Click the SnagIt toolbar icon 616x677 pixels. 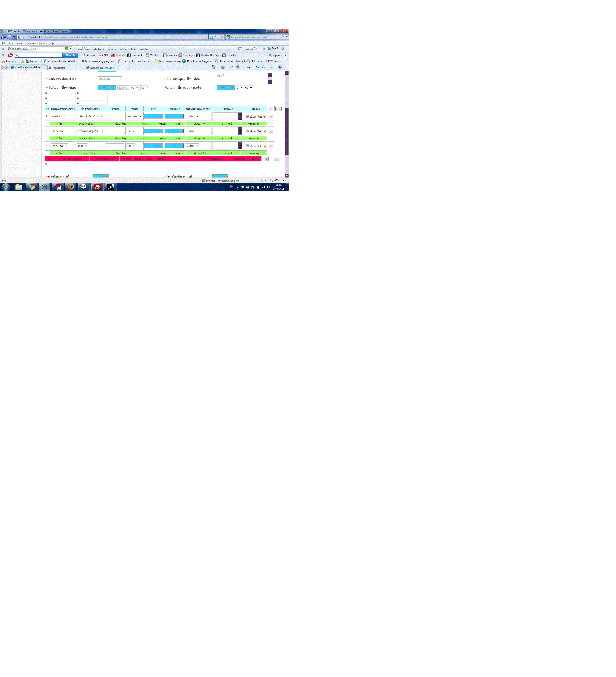[274, 49]
